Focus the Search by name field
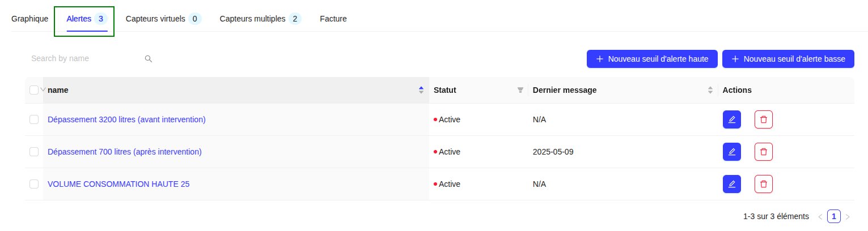 [85, 58]
